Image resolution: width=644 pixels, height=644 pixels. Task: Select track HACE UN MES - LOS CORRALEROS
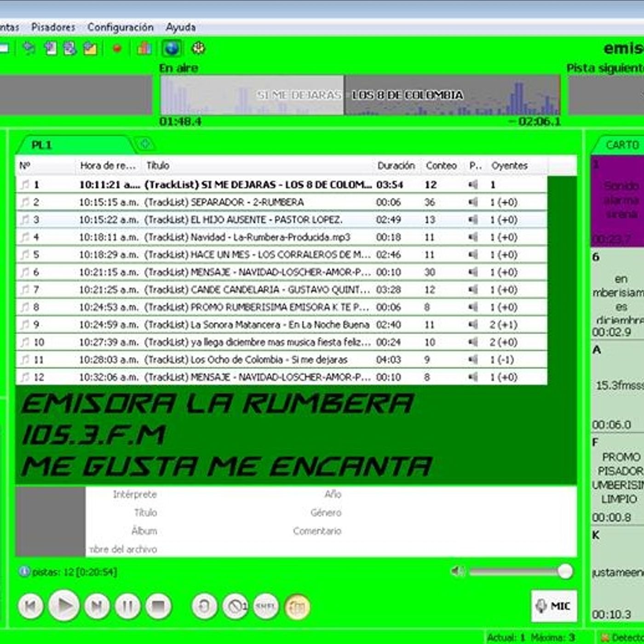(282, 254)
